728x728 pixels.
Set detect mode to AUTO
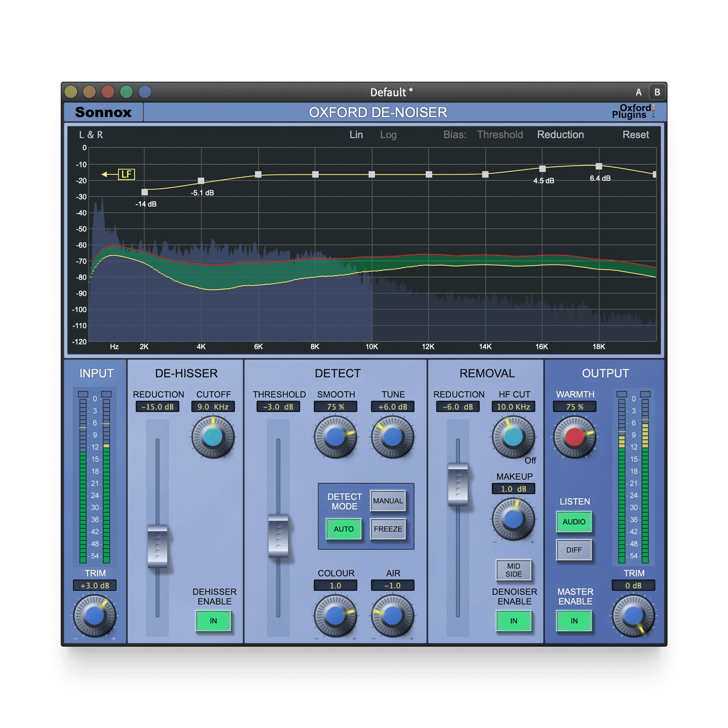344,529
